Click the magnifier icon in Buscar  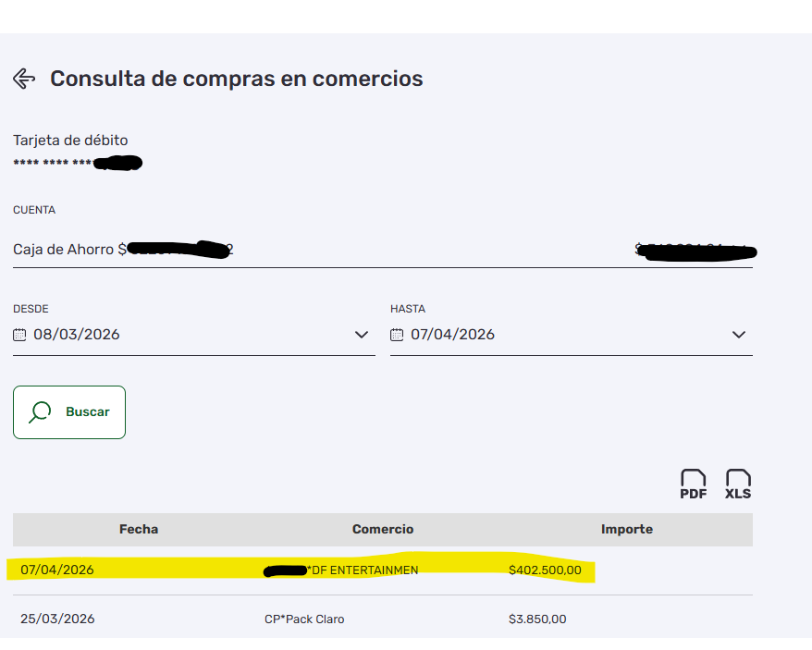click(x=40, y=412)
